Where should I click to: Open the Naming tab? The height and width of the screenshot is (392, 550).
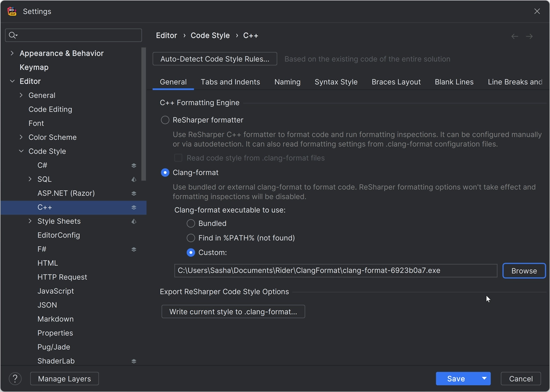(287, 82)
